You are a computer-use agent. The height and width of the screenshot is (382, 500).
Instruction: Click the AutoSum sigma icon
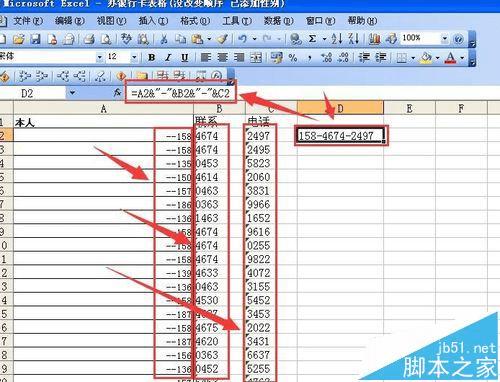click(312, 39)
